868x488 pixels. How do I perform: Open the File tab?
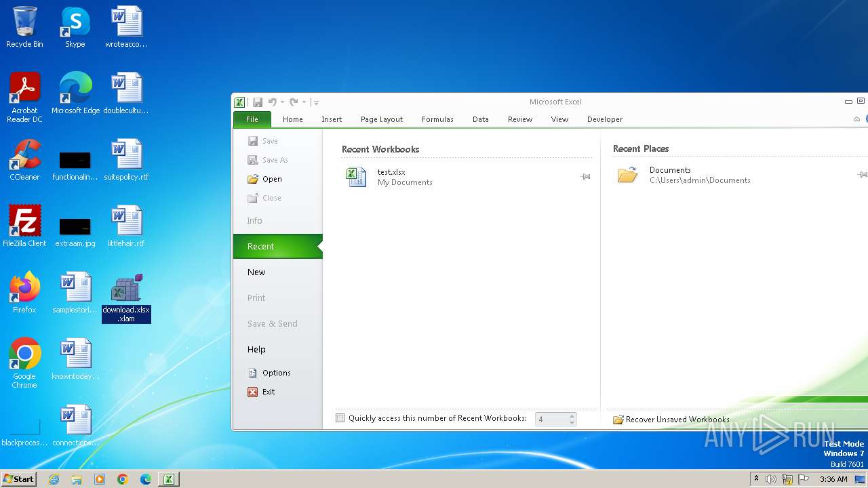click(252, 119)
